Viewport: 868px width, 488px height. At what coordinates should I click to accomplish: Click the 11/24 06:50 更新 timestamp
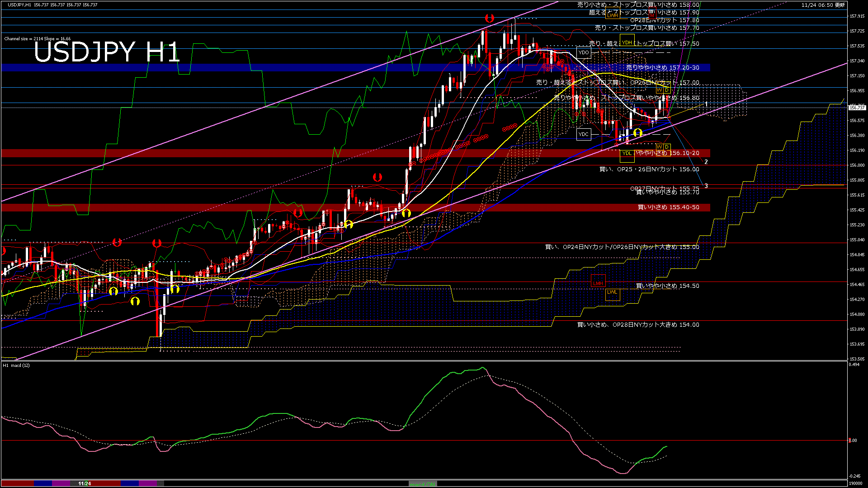pos(823,5)
